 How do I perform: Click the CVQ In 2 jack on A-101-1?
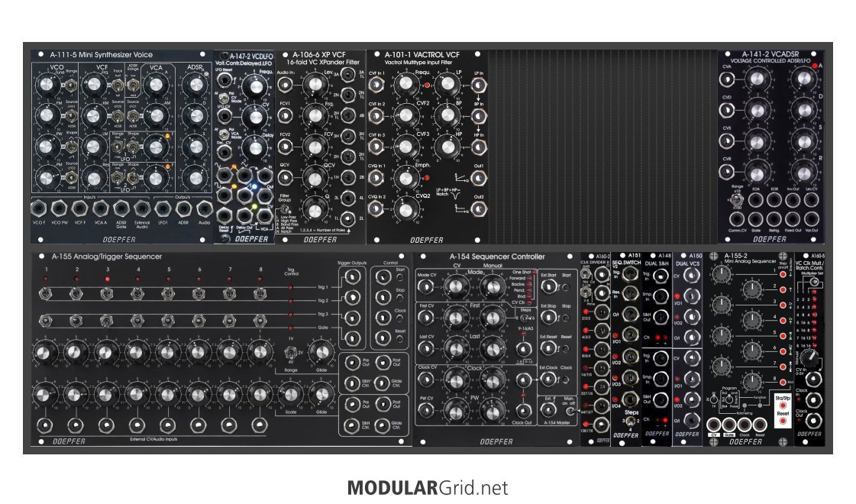click(376, 208)
